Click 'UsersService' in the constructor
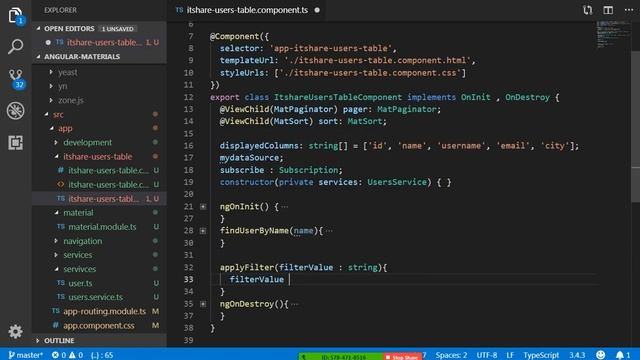 [x=397, y=182]
